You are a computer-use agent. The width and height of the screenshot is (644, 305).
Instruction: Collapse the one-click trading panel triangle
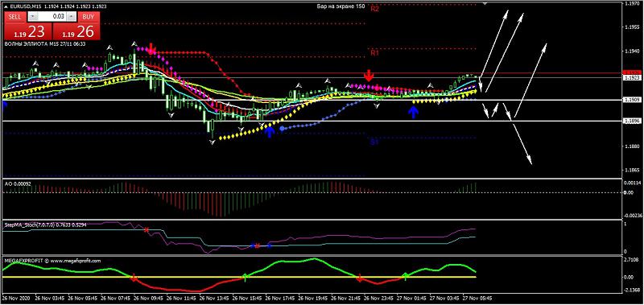point(6,6)
